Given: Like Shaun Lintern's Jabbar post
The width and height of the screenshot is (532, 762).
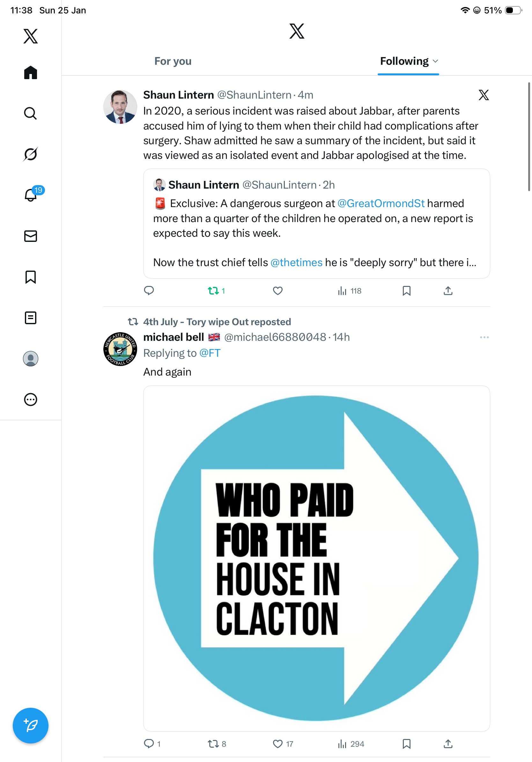Looking at the screenshot, I should (277, 291).
